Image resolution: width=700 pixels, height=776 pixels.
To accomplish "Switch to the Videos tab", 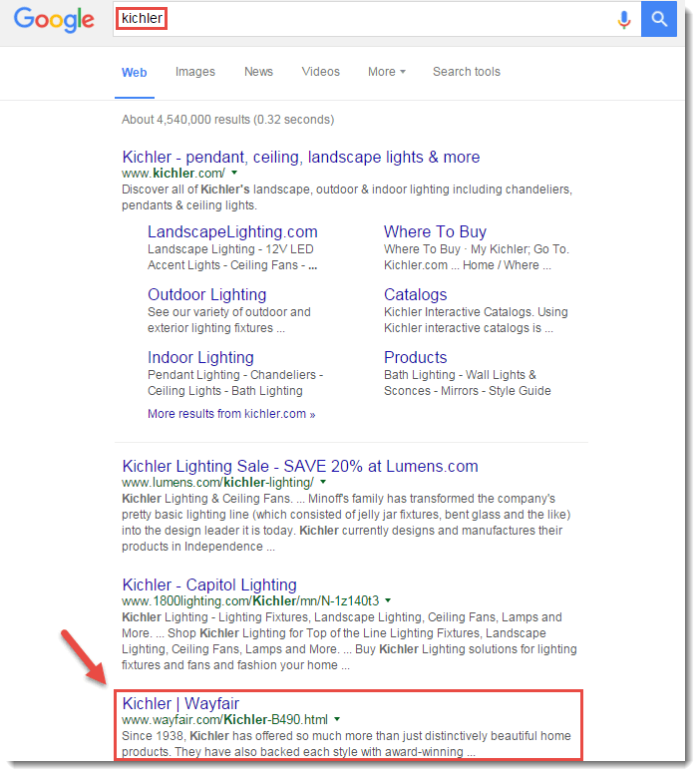I will coord(320,72).
